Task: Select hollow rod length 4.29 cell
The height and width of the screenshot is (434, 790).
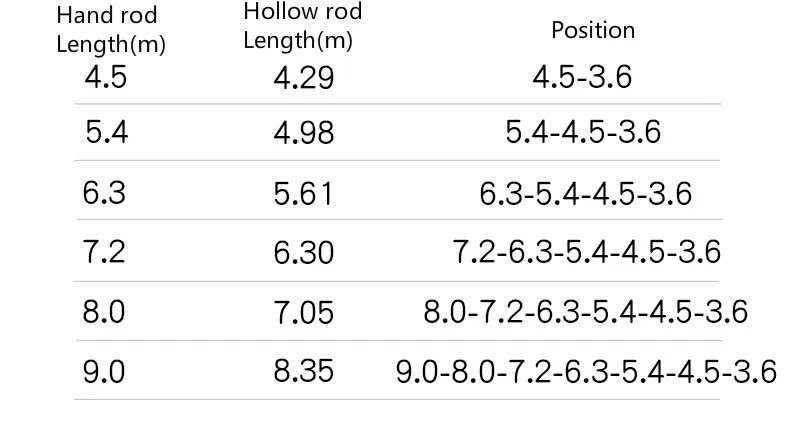Action: coord(304,78)
